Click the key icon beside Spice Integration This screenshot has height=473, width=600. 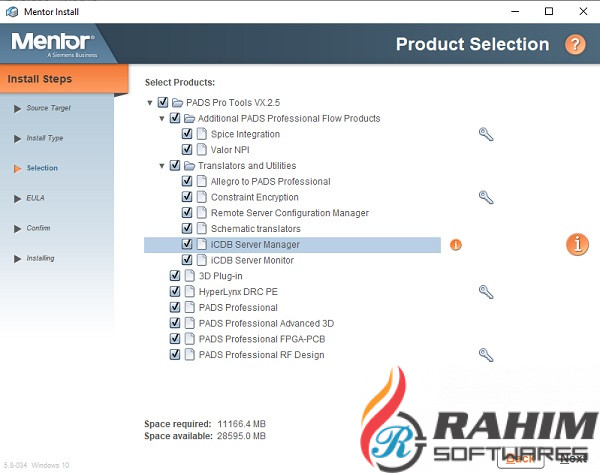486,134
